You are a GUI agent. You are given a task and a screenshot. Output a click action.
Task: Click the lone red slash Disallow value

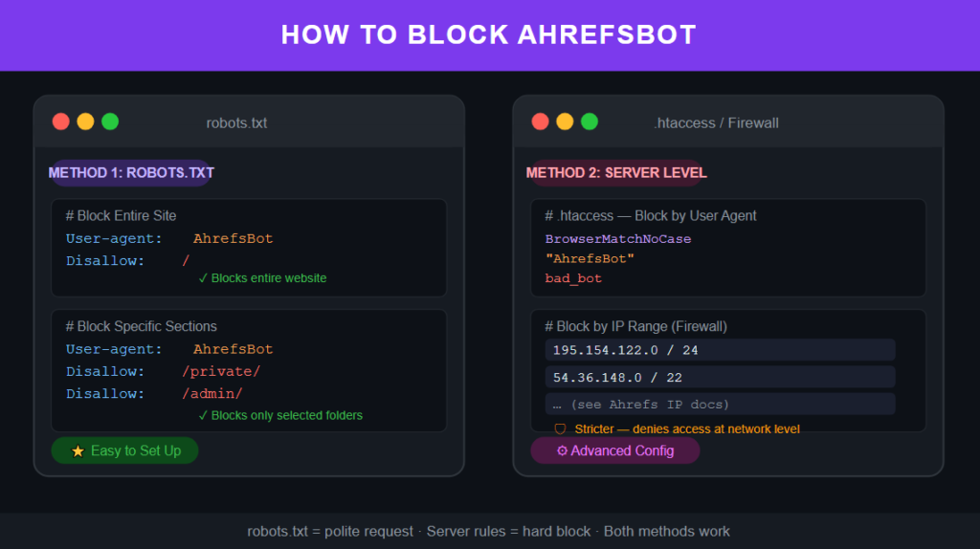[x=186, y=260]
